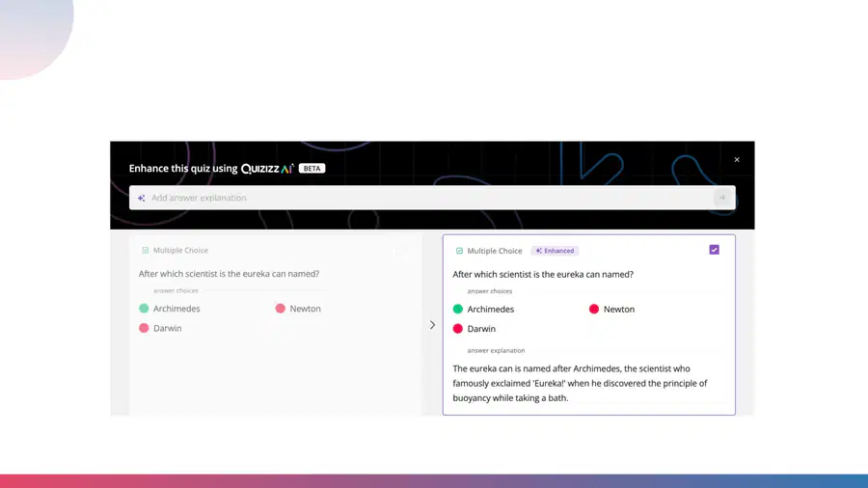Screen dimensions: 868x488
Task: Click pink dot beside Newton in original card
Action: click(x=280, y=309)
